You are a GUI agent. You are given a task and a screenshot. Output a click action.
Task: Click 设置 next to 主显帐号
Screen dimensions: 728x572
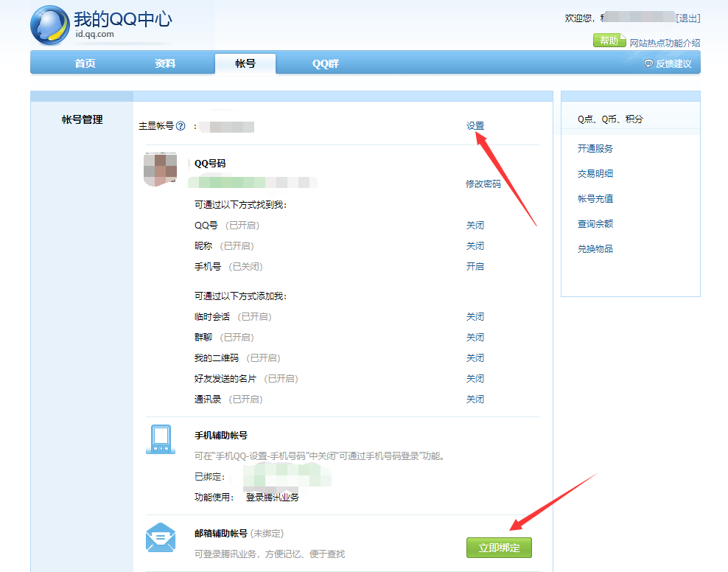click(475, 126)
